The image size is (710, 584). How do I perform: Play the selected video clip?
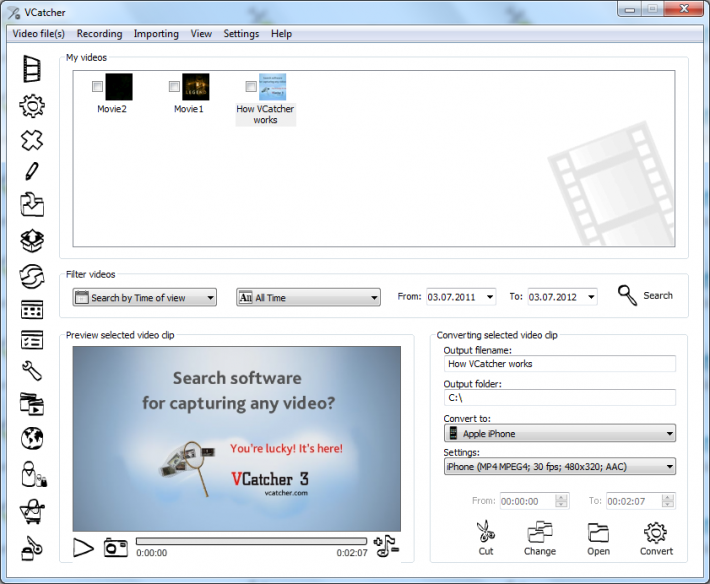tap(83, 548)
